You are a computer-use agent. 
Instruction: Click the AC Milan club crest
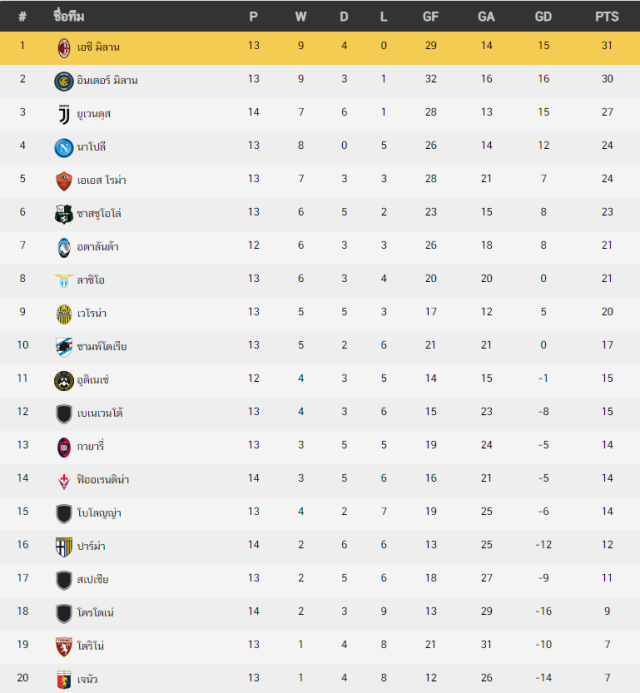point(64,48)
